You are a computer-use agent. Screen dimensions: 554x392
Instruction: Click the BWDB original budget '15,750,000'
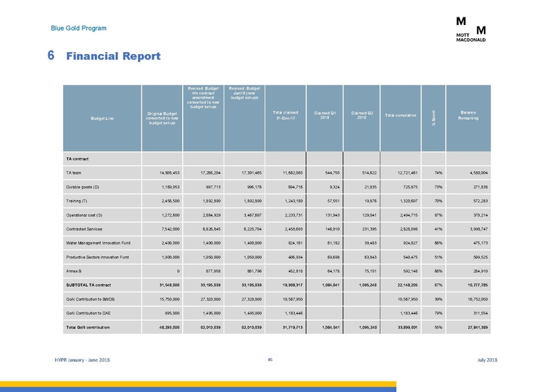point(169,299)
